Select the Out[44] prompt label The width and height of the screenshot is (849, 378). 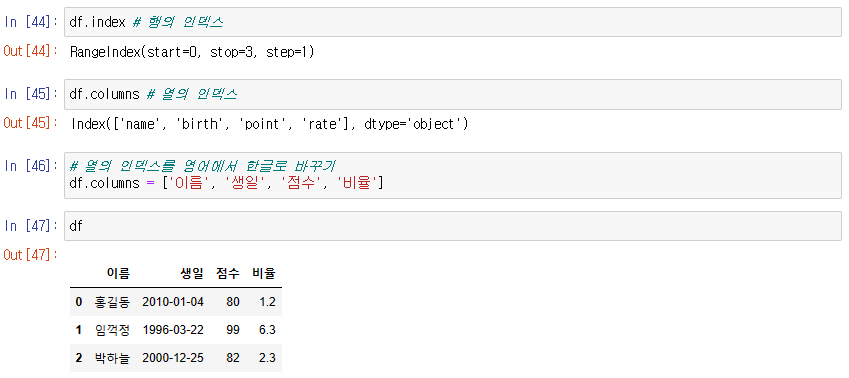click(30, 51)
